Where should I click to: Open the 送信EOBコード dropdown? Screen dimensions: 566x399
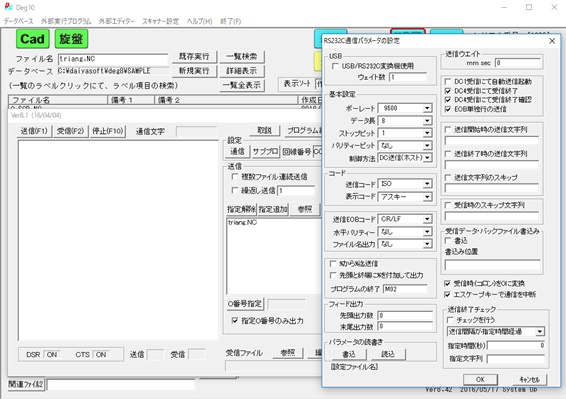(427, 219)
